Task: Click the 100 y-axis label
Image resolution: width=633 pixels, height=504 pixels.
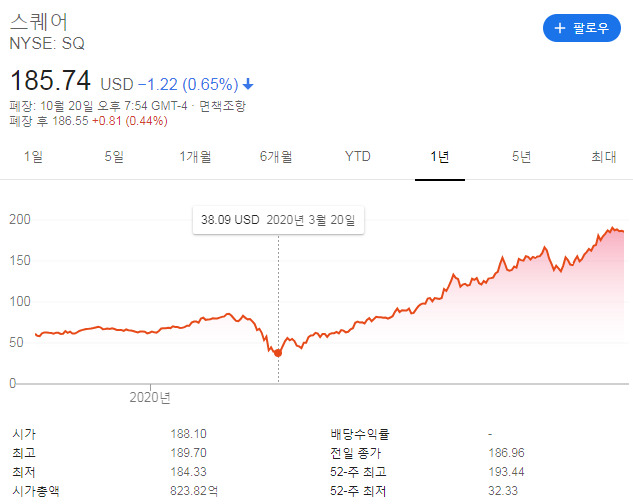Action: (20, 302)
